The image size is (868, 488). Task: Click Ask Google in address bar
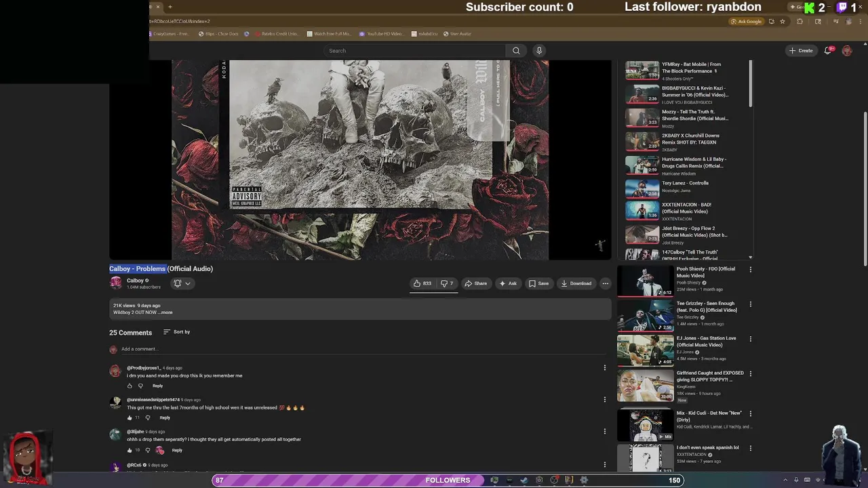tap(746, 22)
